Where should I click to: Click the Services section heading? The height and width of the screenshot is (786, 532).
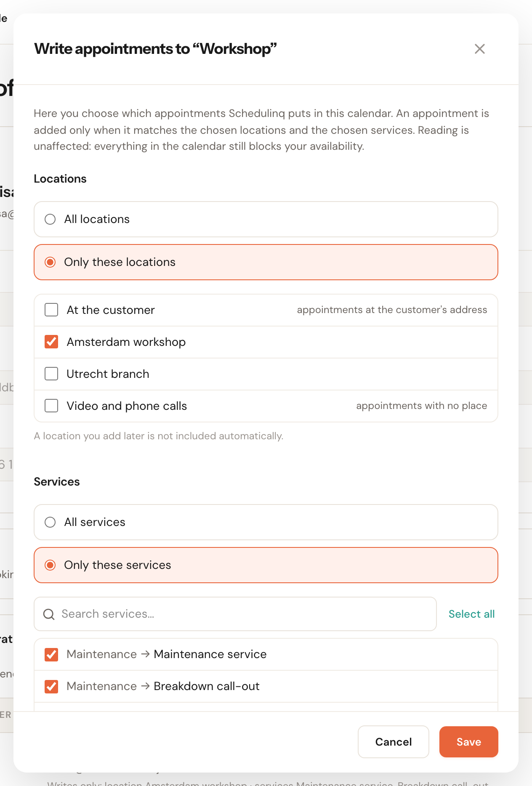pyautogui.click(x=57, y=482)
